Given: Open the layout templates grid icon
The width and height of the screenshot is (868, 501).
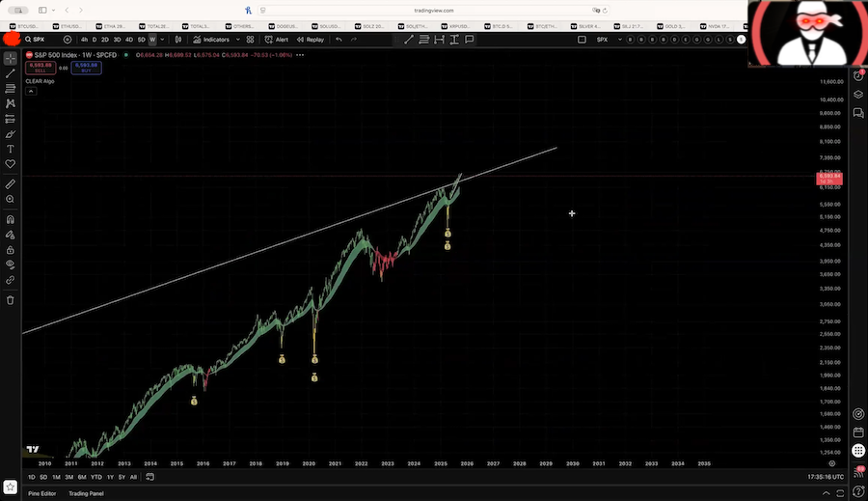Looking at the screenshot, I should (250, 40).
